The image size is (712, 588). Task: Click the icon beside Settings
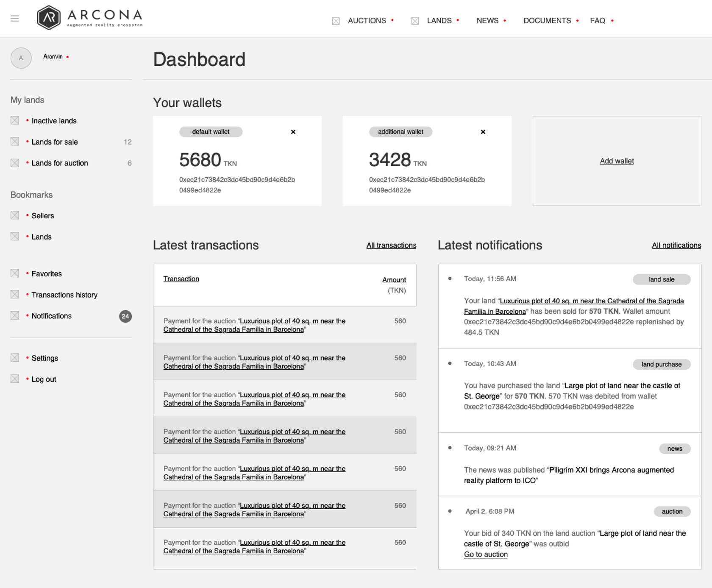(x=15, y=358)
